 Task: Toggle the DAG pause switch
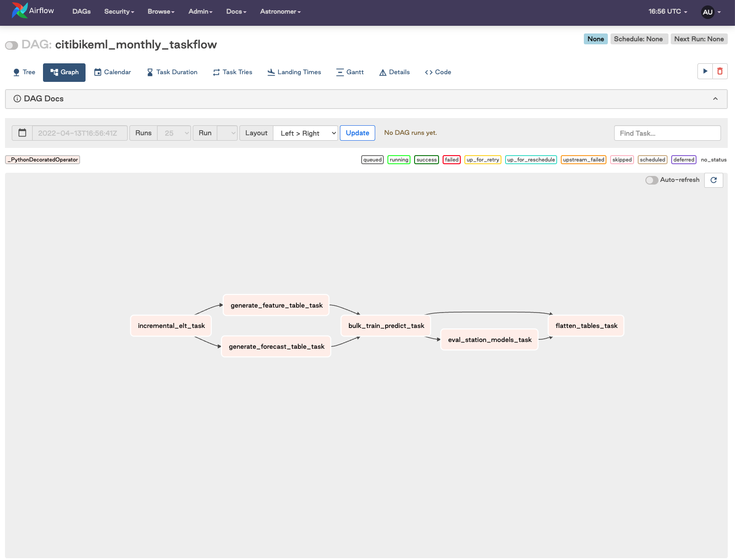11,45
